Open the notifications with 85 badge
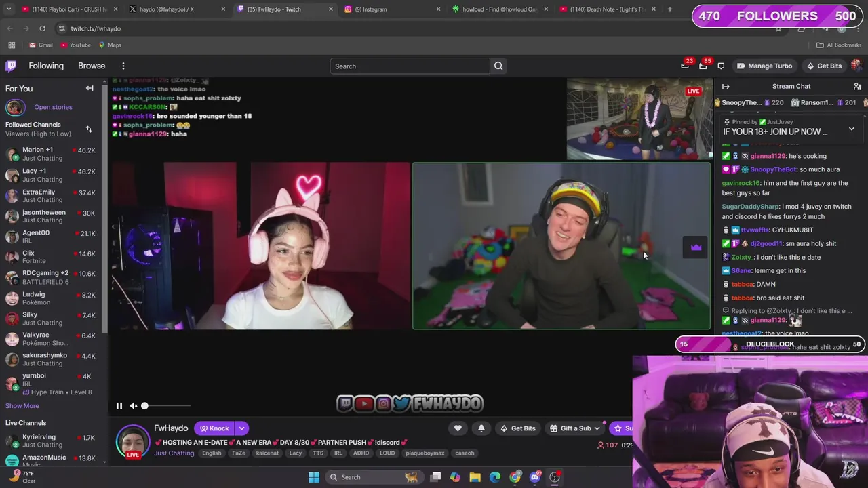 pos(703,66)
